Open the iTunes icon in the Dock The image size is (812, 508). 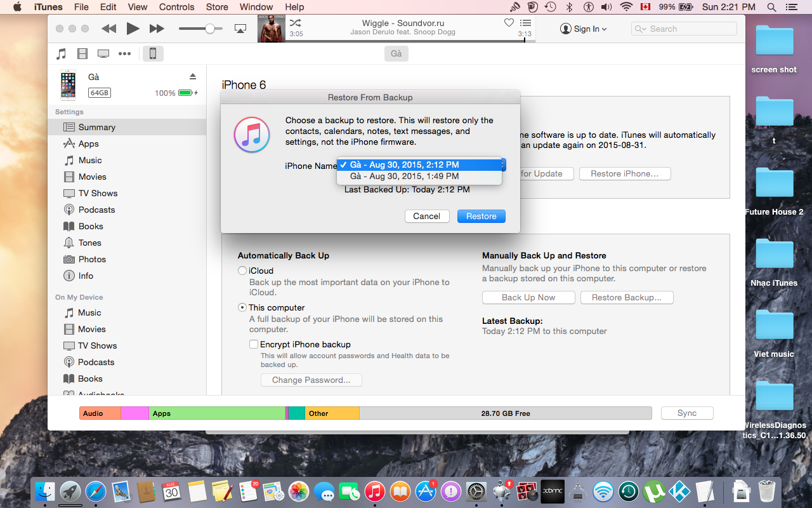point(375,491)
